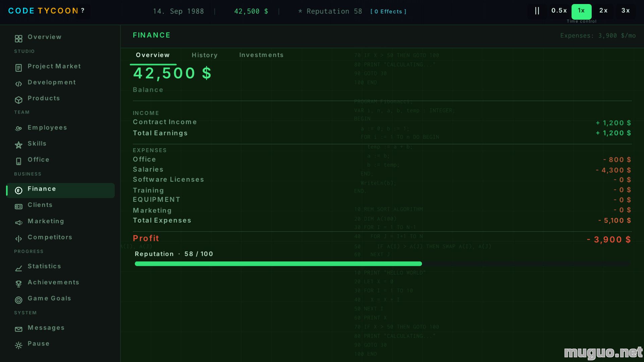Open the Marketing sidebar menu item
Viewport: 644px width, 362px height.
pos(46,221)
